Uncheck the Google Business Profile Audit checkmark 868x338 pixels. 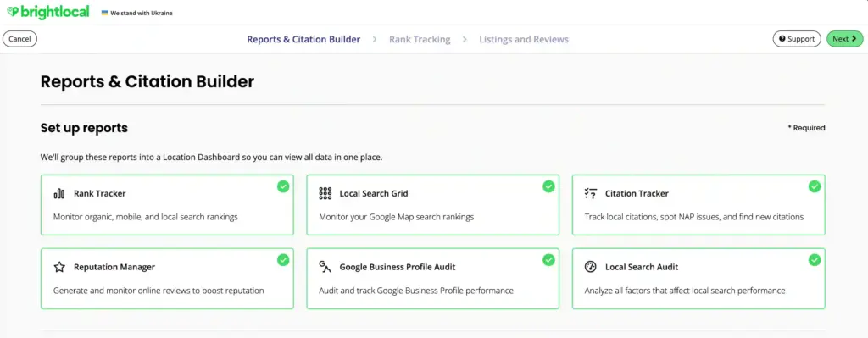548,260
